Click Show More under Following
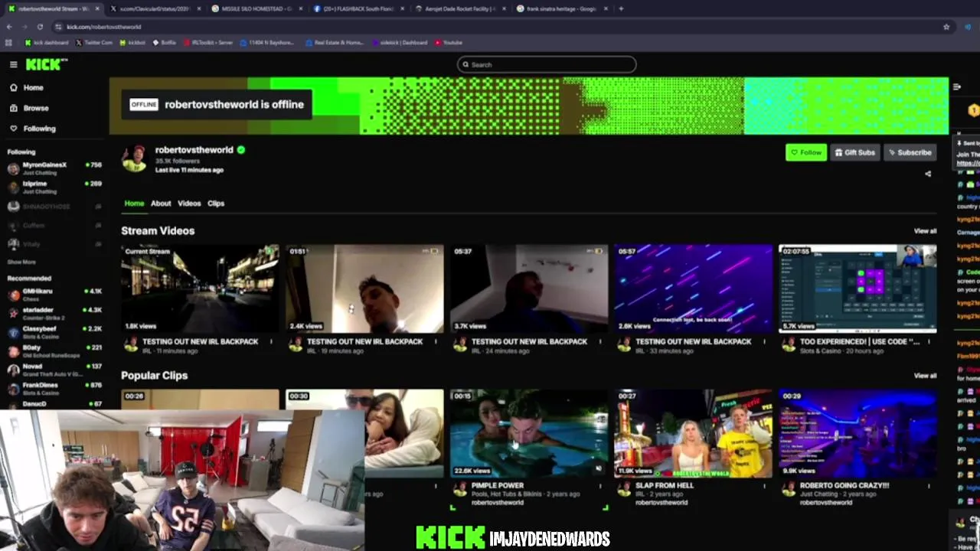The height and width of the screenshot is (551, 980). [21, 262]
